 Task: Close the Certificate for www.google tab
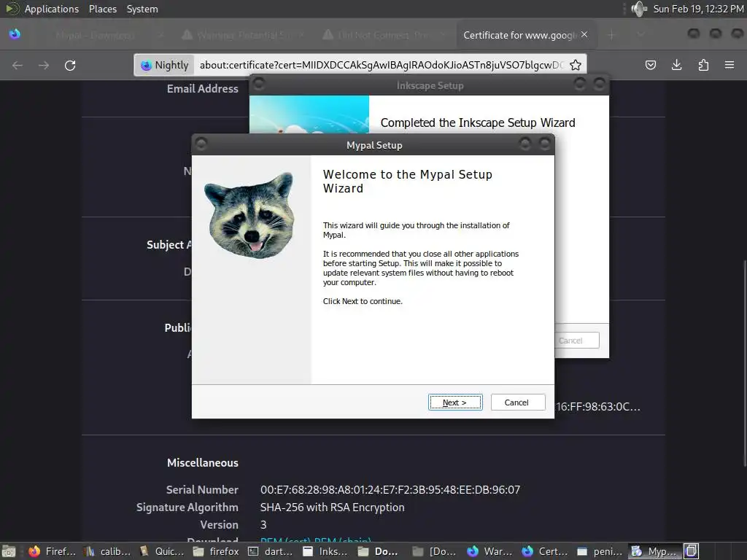(584, 35)
